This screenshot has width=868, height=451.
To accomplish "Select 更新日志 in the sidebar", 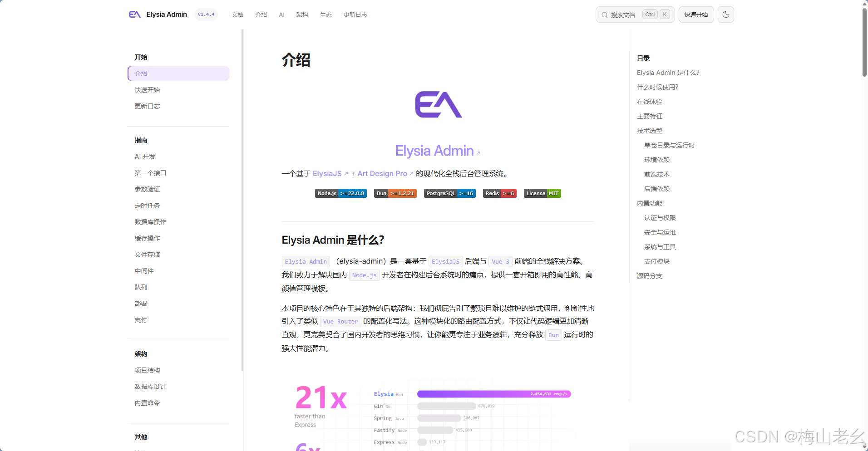I will pos(147,106).
